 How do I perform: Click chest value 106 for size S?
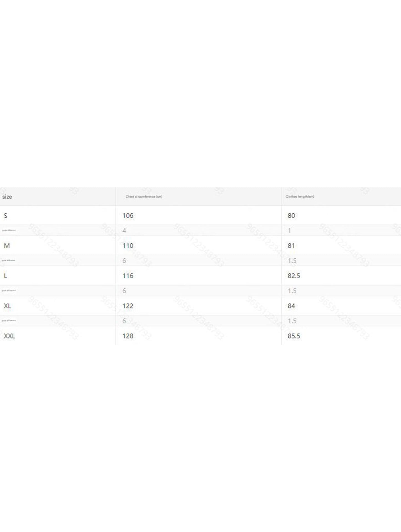128,216
